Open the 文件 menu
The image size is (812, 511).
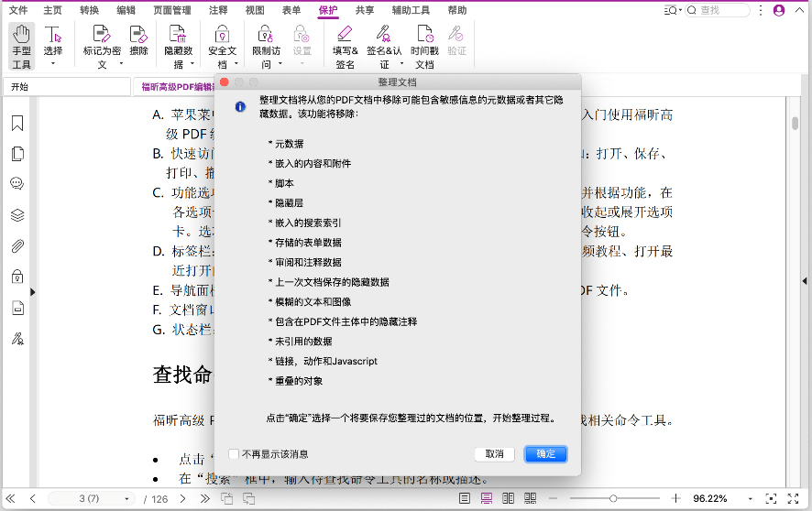click(18, 10)
